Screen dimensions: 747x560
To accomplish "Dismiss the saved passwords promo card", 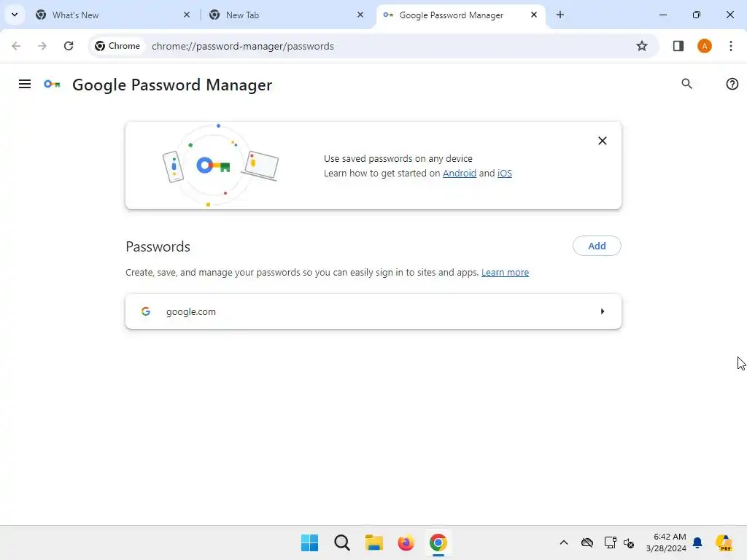I will click(603, 141).
